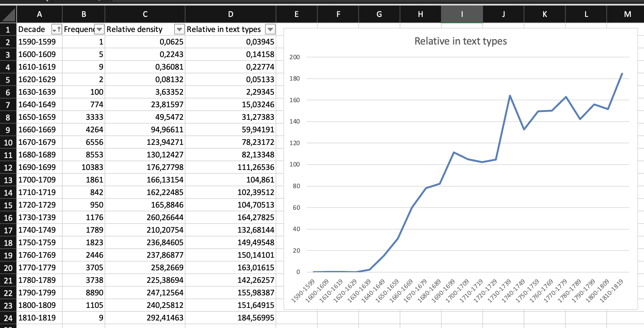Select column G header
This screenshot has height=328, width=644.
pos(379,14)
